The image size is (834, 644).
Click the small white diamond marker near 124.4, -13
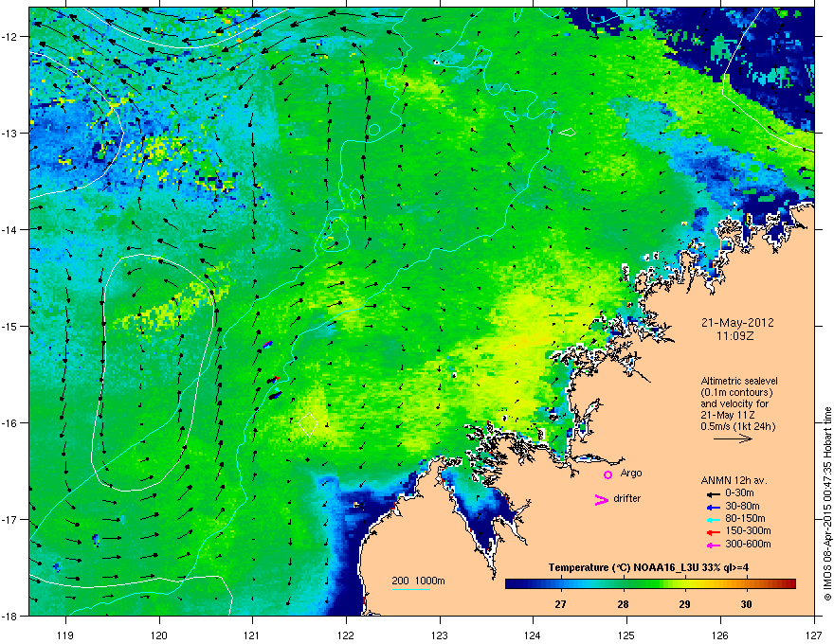point(568,132)
